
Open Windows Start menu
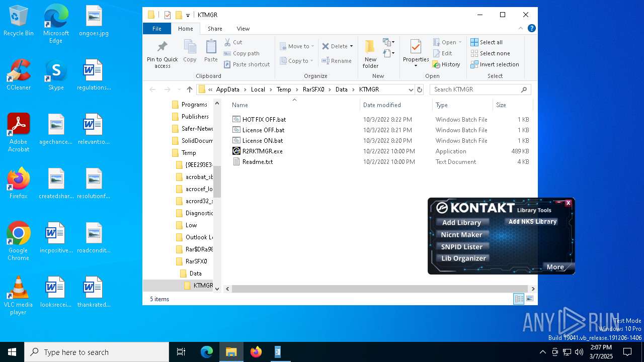point(12,352)
